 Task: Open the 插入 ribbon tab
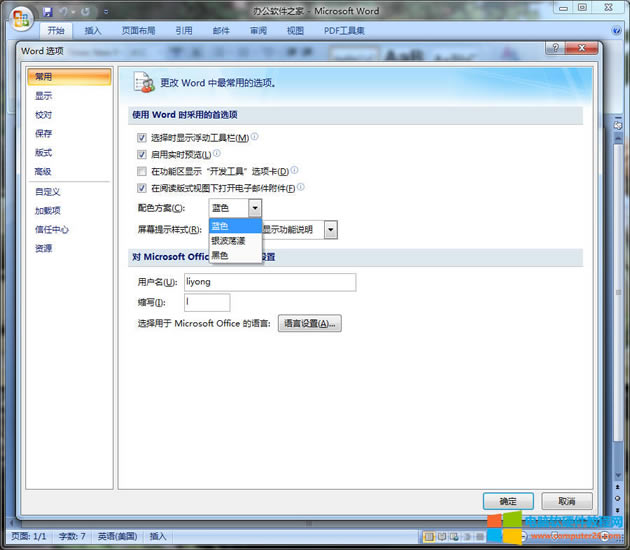pyautogui.click(x=93, y=31)
